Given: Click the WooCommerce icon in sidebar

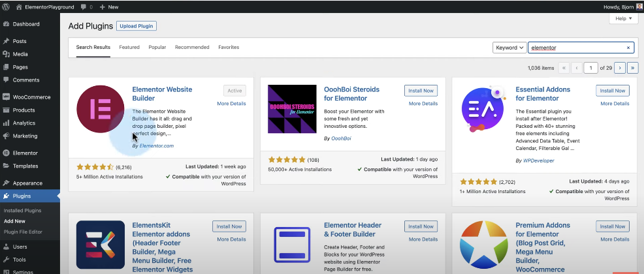Looking at the screenshot, I should click(6, 97).
